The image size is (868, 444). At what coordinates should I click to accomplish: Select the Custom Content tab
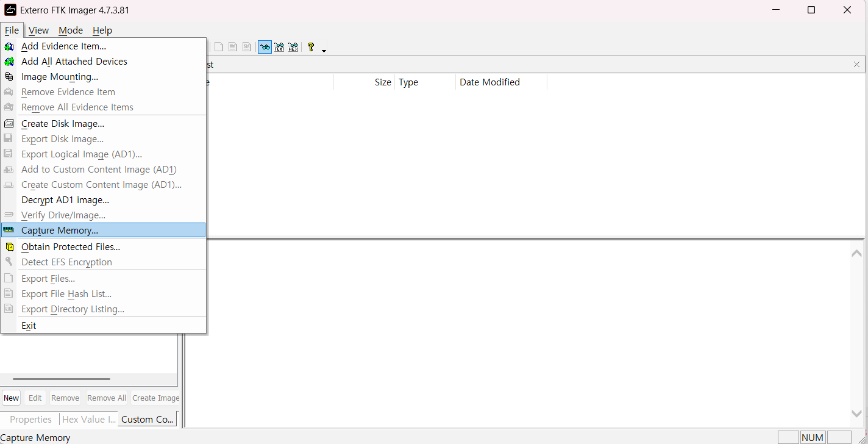point(148,420)
